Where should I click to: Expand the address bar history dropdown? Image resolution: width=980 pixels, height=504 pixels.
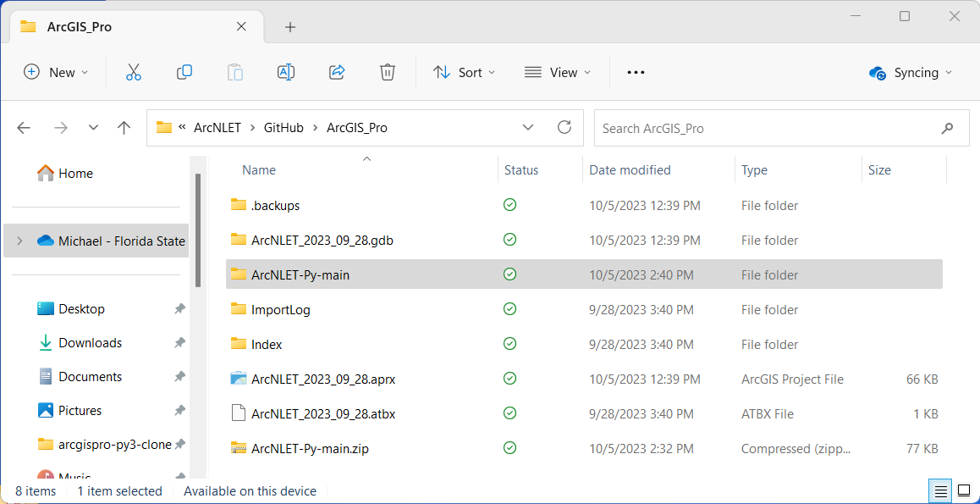tap(528, 128)
